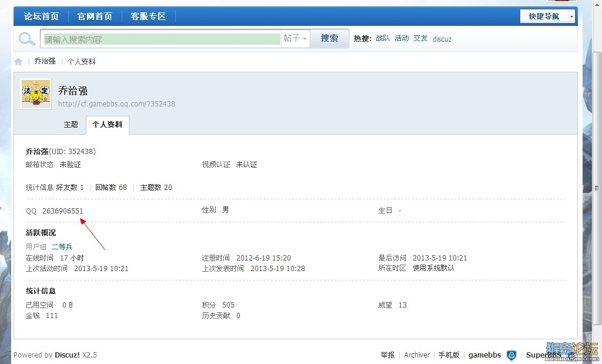Click the shield security icon in footer
Screen dimensions: 602x364
click(511, 355)
